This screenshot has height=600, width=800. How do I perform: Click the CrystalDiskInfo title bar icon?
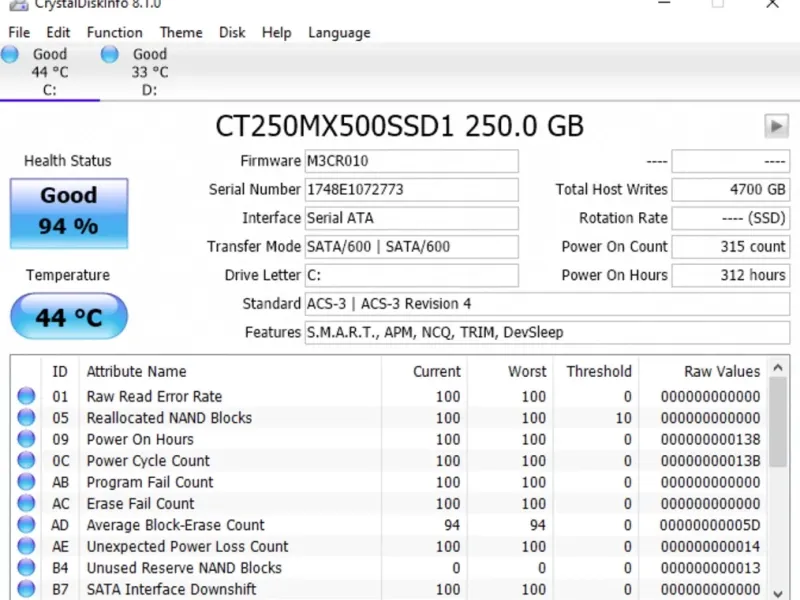pos(19,5)
